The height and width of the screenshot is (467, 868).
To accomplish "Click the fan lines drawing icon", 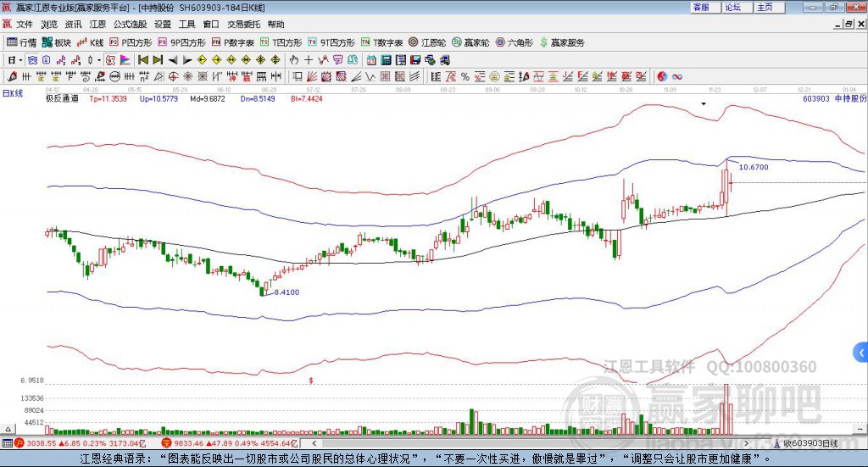I will click(x=312, y=77).
